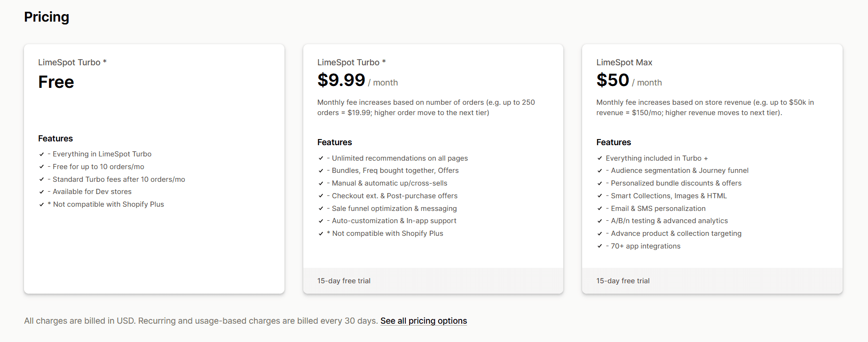Open 'See all pricing options'
The height and width of the screenshot is (342, 868).
pyautogui.click(x=423, y=321)
